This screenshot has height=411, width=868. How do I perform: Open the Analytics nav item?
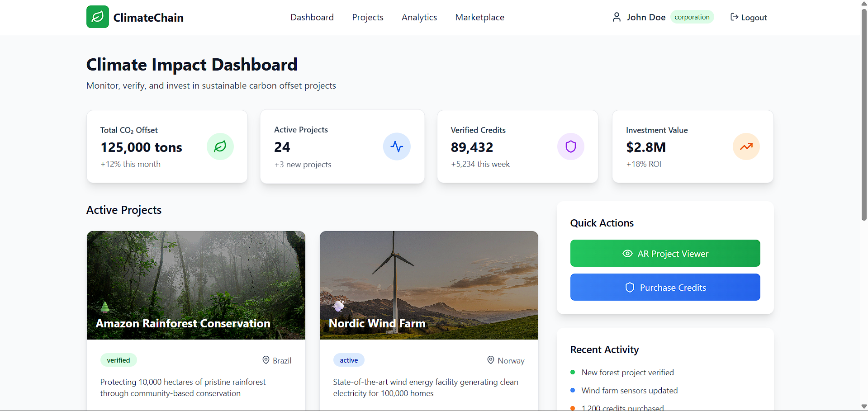click(x=419, y=17)
